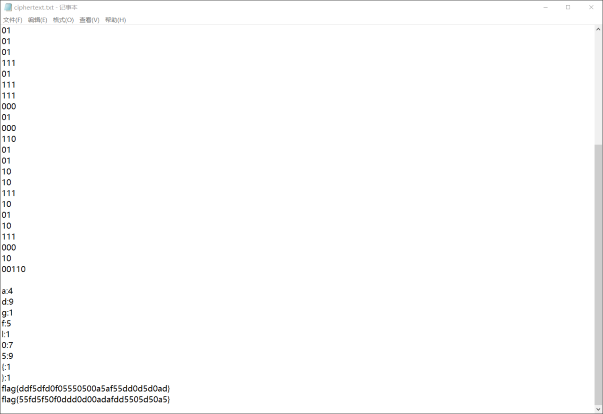Click the flag{ddf5dfd0f0555... line
Image resolution: width=603 pixels, height=414 pixels.
tap(86, 389)
